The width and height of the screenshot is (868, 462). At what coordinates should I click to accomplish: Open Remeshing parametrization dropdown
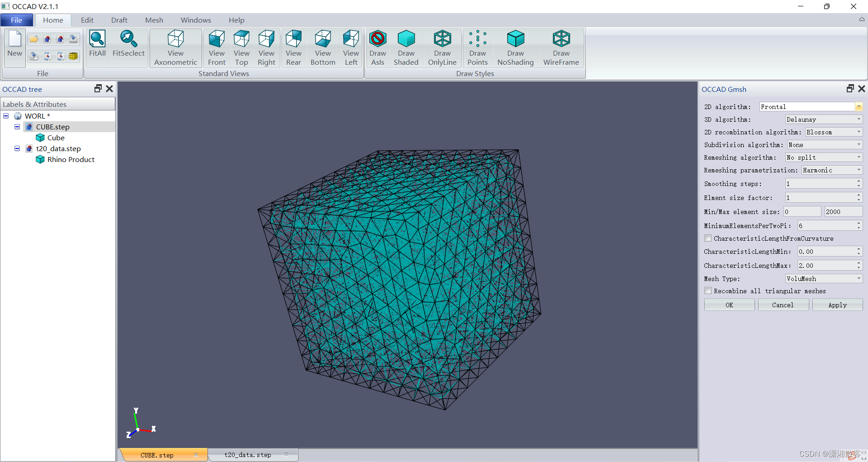coord(859,170)
